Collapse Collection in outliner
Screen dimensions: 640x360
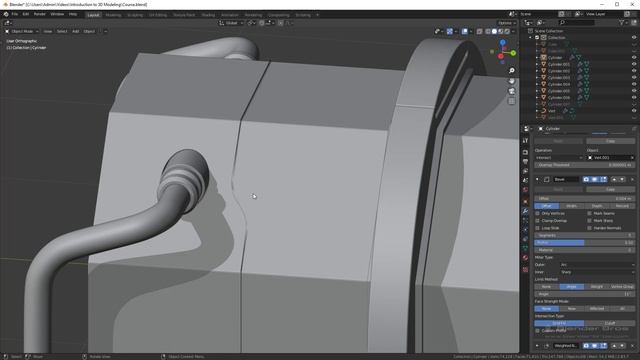(531, 38)
